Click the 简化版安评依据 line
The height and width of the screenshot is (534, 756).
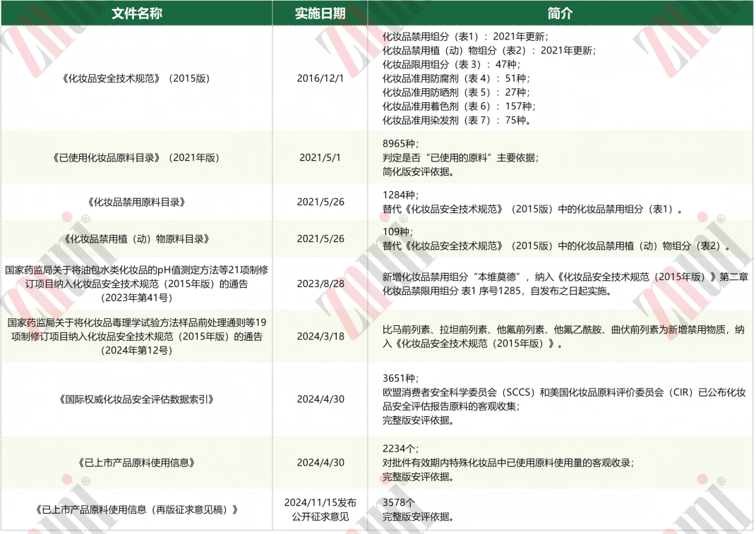tap(419, 171)
